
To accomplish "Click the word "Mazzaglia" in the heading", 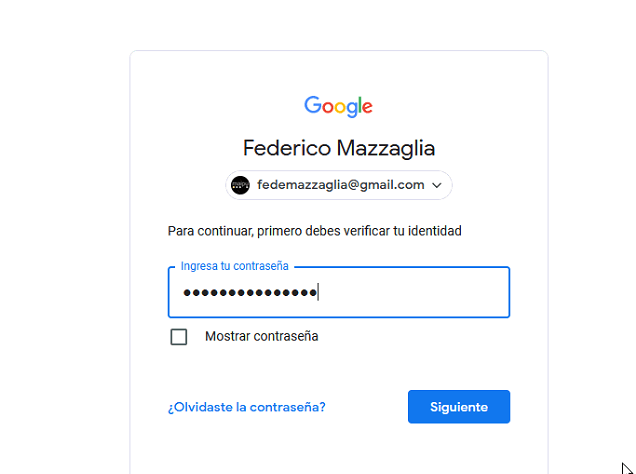I will tap(386, 149).
